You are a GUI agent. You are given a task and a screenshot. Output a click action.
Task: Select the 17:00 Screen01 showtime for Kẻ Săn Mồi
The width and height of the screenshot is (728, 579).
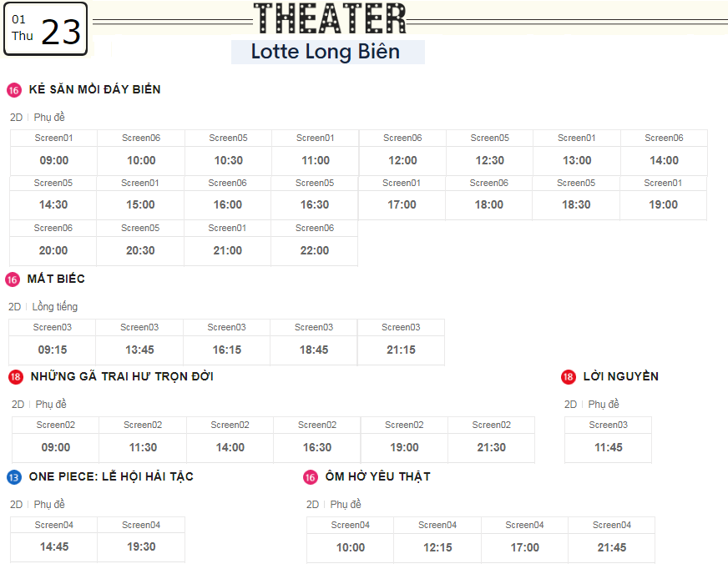click(x=402, y=198)
